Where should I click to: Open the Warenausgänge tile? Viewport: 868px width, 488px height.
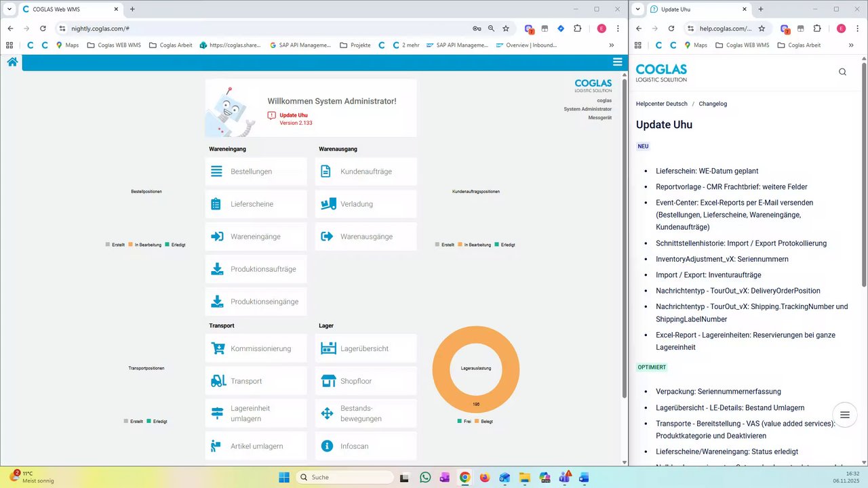pyautogui.click(x=366, y=237)
